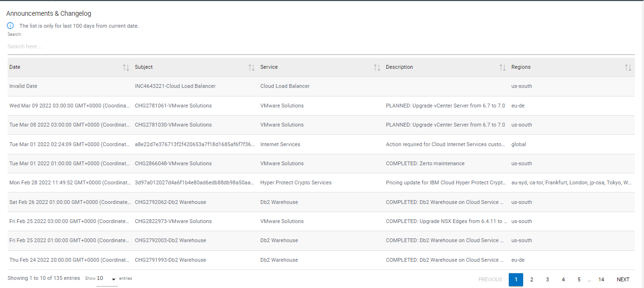The width and height of the screenshot is (644, 288).
Task: Click the Search here input field
Action: [x=321, y=46]
